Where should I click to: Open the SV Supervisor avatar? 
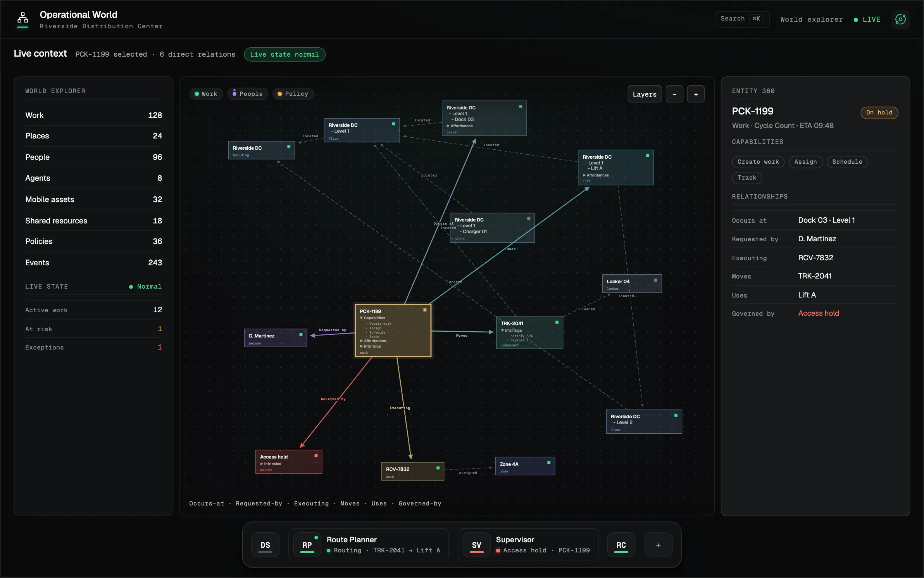(476, 545)
